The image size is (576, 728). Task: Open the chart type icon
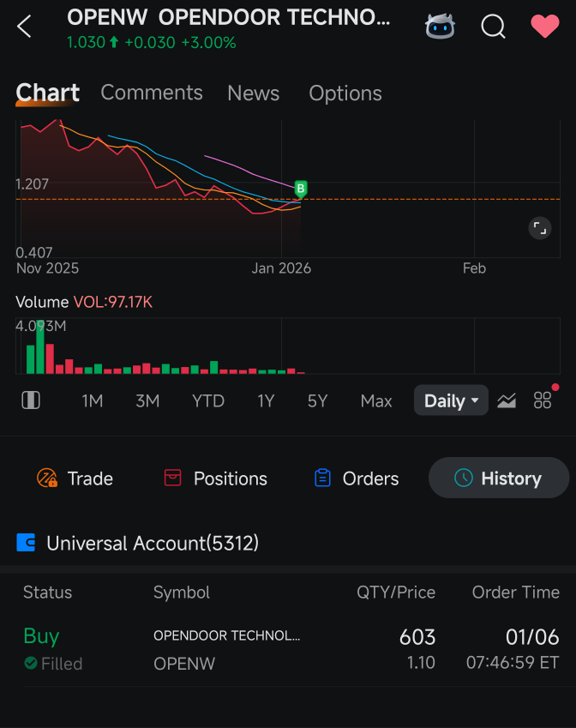coord(507,400)
